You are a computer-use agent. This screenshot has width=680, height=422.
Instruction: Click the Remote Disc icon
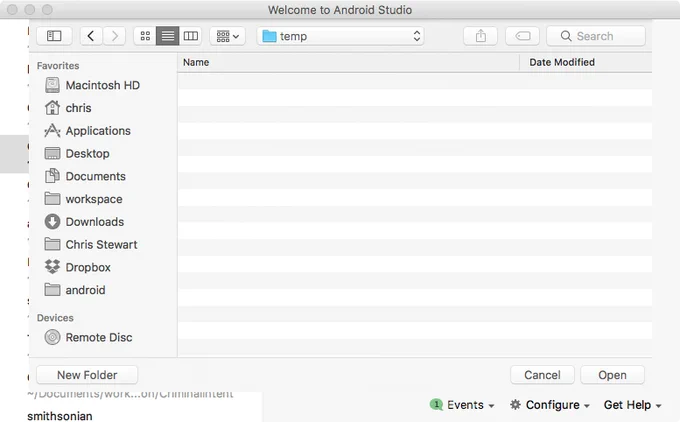[52, 337]
